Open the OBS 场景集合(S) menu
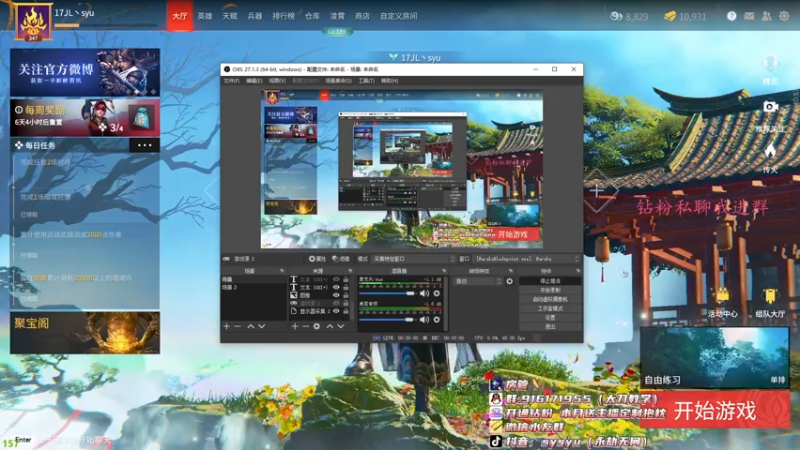Viewport: 800px width, 450px height. (x=338, y=81)
